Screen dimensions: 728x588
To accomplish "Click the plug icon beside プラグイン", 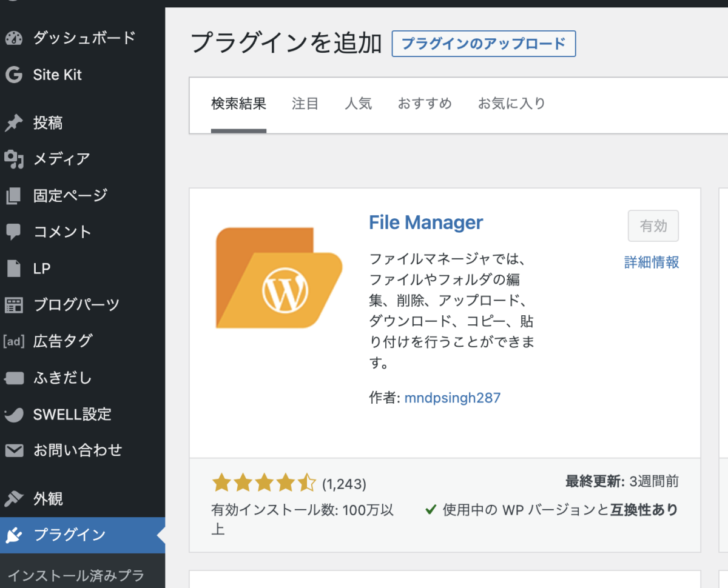I will [x=13, y=535].
